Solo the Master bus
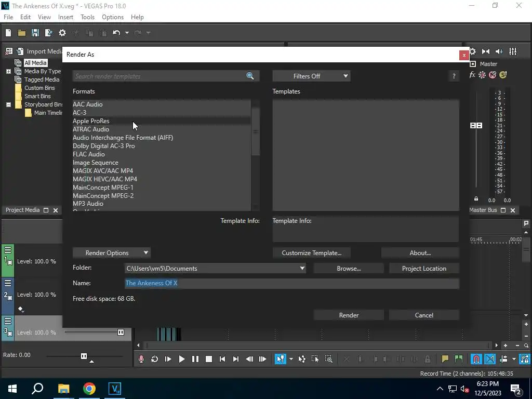The image size is (532, 399). click(x=503, y=75)
